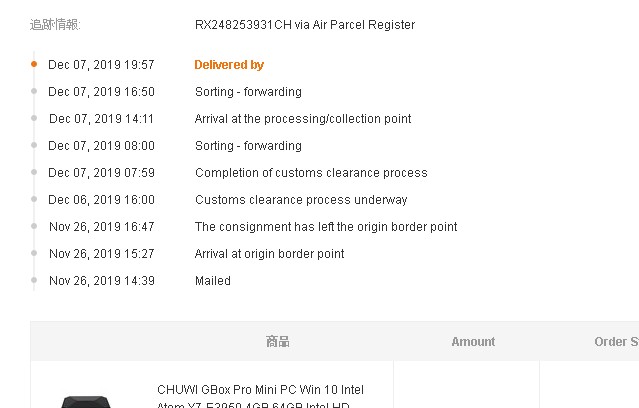Screen dimensions: 639x408
Task: Click the dot next to Nov 26 16:47 entry
Action: click(x=34, y=226)
